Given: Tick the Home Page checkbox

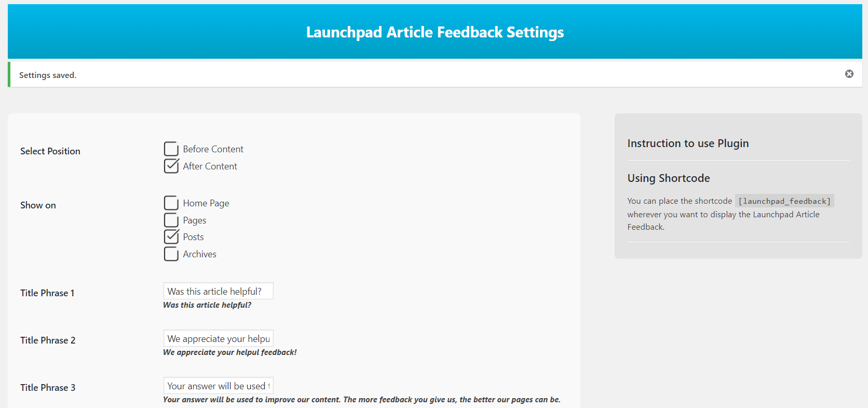Looking at the screenshot, I should 171,203.
